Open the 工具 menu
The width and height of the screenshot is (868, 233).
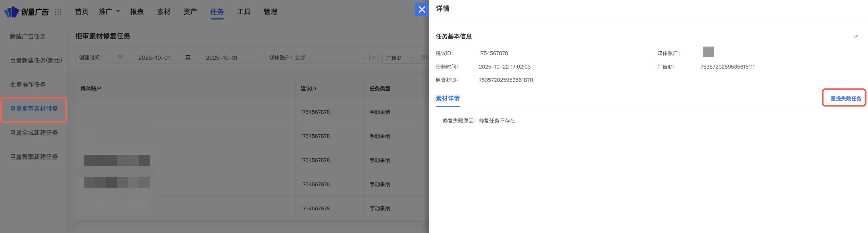click(244, 12)
